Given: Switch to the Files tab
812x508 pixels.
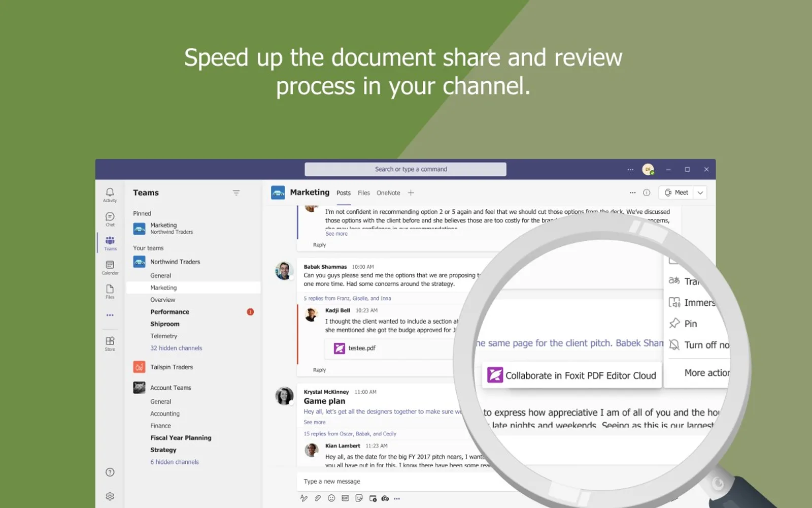Looking at the screenshot, I should pyautogui.click(x=364, y=193).
